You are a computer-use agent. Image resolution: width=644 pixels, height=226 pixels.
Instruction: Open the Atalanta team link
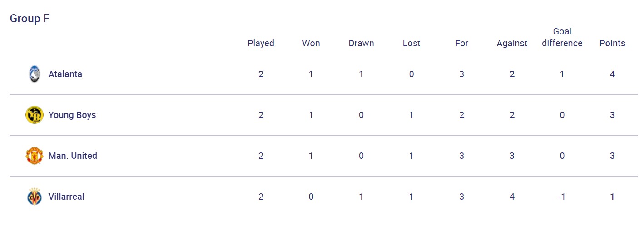tap(65, 74)
